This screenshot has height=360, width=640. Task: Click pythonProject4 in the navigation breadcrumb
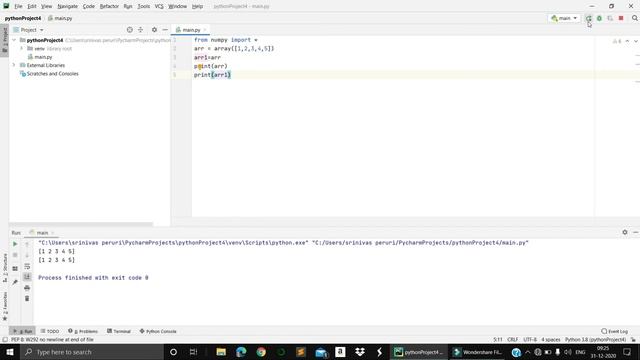coord(23,18)
